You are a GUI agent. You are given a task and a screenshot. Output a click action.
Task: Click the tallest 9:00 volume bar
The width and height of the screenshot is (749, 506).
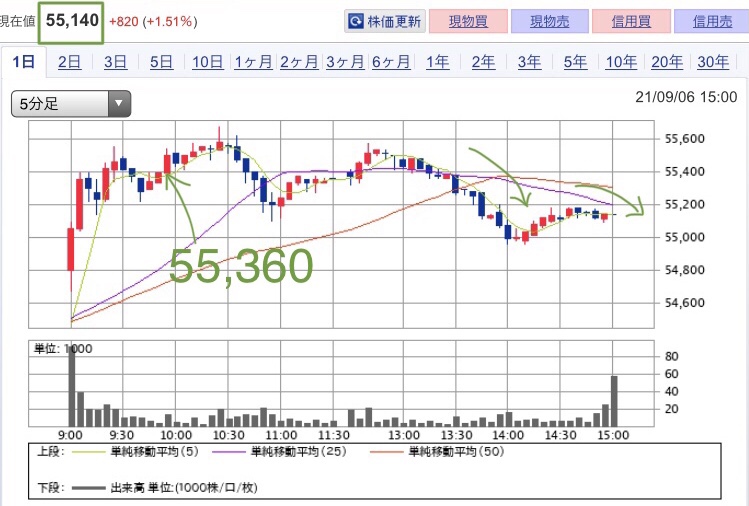[72, 386]
